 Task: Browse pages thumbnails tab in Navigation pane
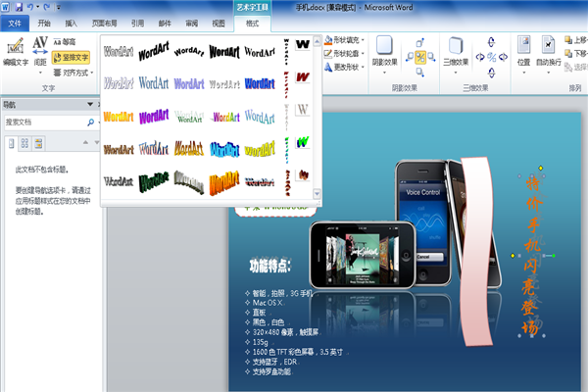[24, 143]
